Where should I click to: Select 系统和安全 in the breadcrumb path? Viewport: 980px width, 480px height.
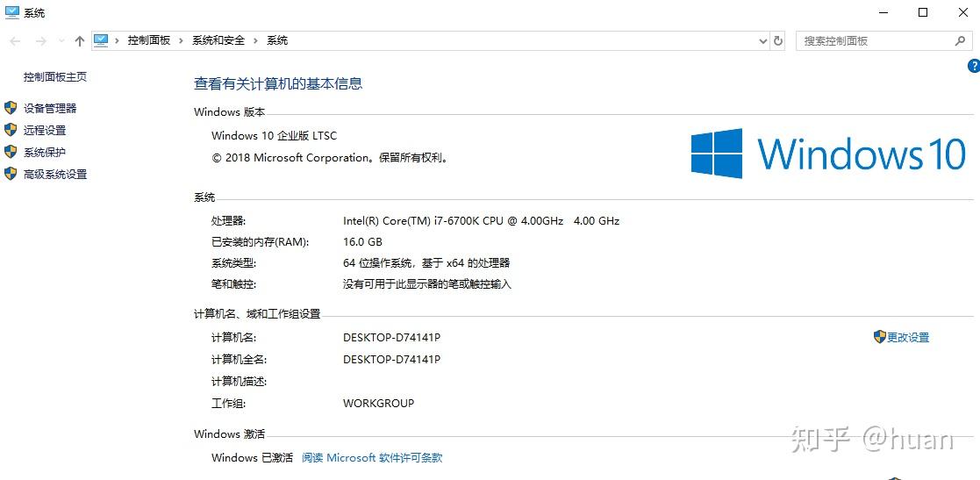point(218,40)
